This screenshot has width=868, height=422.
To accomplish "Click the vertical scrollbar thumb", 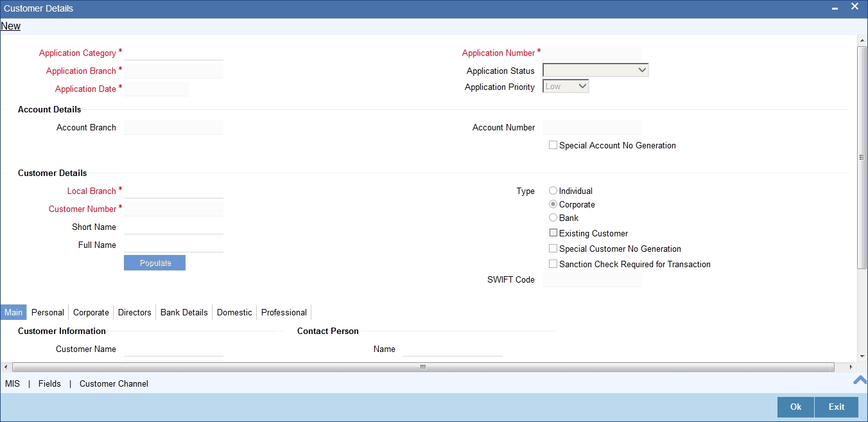I will 862,157.
